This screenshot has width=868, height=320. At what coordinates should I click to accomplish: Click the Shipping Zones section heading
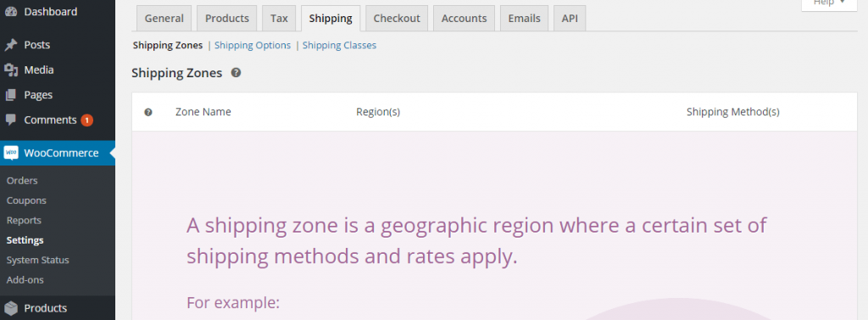tap(177, 73)
